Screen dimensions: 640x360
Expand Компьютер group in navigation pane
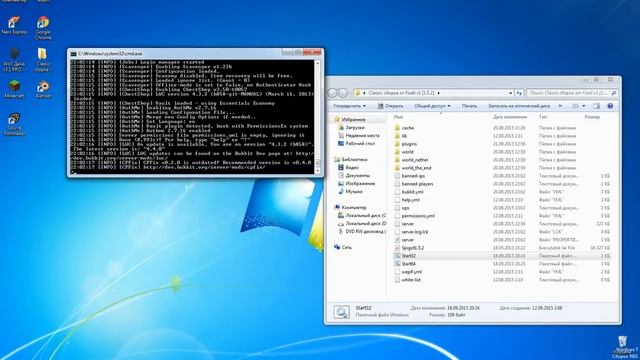tap(350, 207)
